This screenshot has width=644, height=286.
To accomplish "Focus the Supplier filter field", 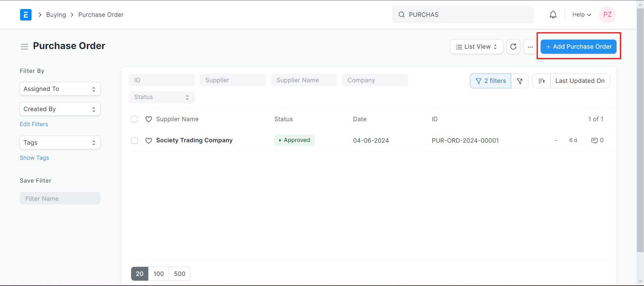I will pyautogui.click(x=233, y=80).
